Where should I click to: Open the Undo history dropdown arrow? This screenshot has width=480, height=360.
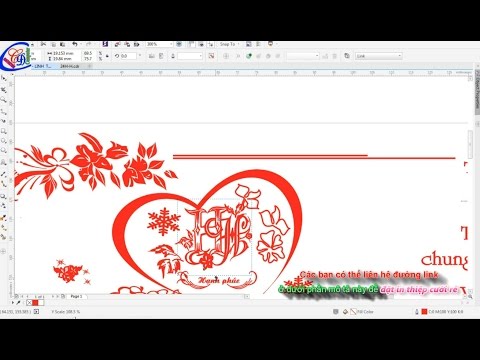[x=81, y=44]
